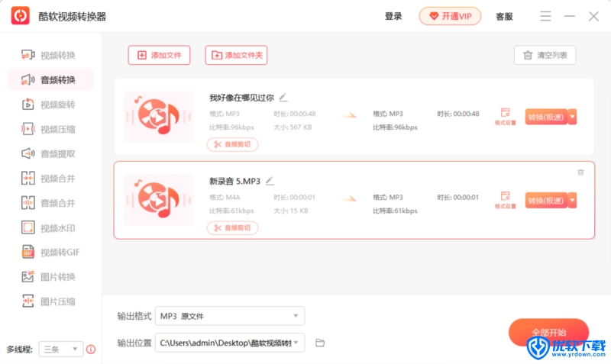Click the 视频转GIF icon

point(28,253)
